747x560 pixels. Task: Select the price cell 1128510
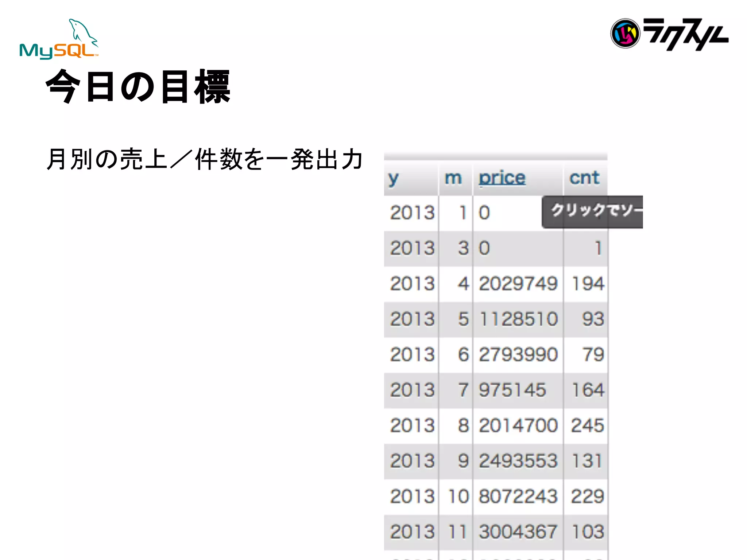(518, 319)
